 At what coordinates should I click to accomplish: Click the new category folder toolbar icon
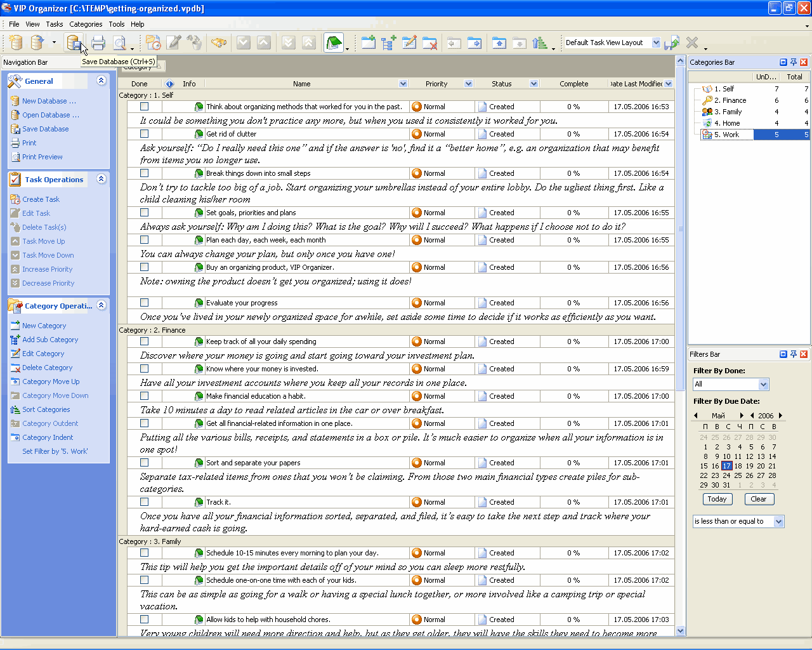pyautogui.click(x=368, y=43)
